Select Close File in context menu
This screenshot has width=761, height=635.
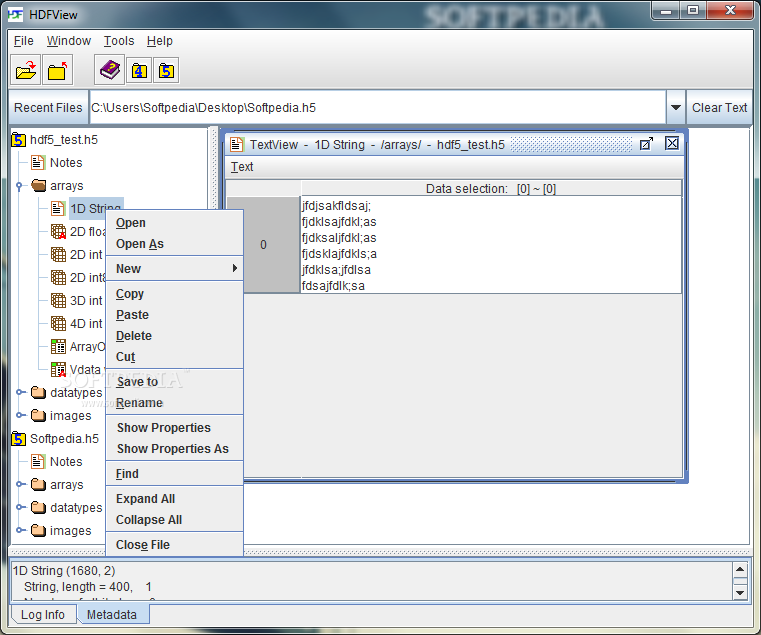tap(174, 545)
